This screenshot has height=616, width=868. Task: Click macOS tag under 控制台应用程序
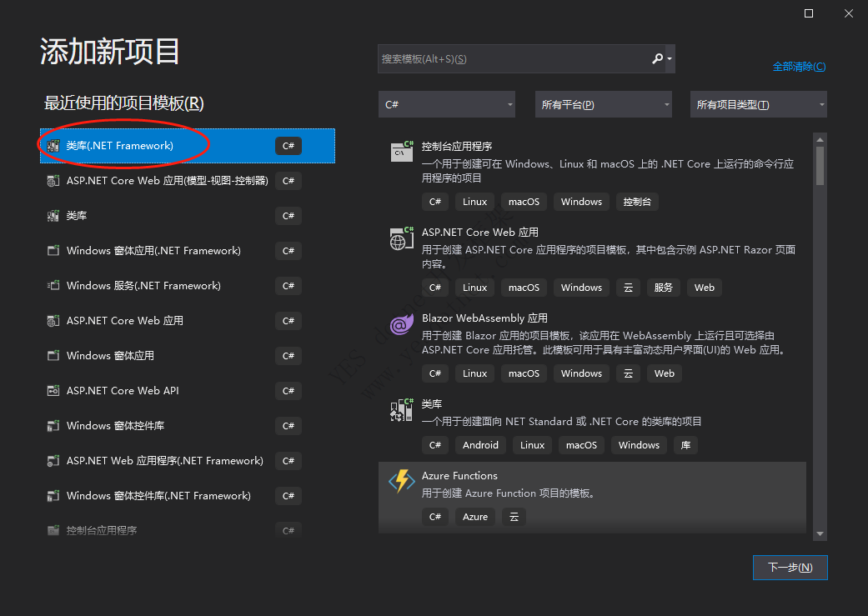click(524, 202)
